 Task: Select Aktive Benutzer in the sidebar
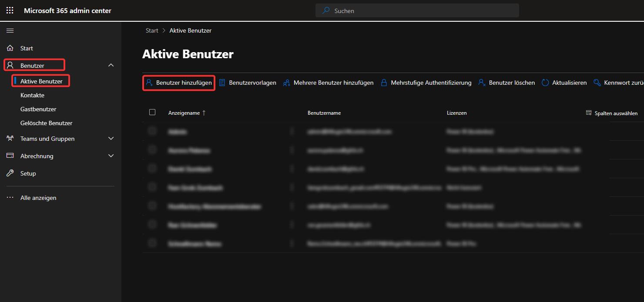[x=41, y=81]
